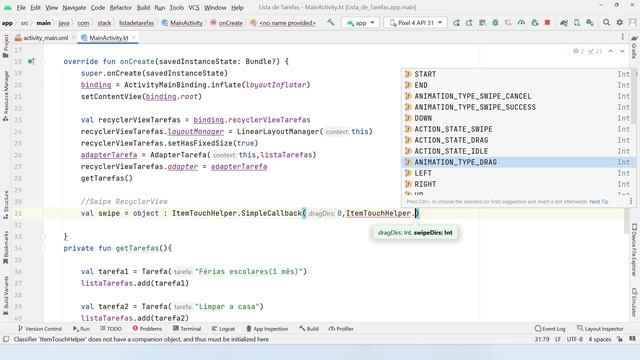Click Sync Project with Gradle Files icon
Viewport: 640px width, 360px height.
[x=564, y=23]
